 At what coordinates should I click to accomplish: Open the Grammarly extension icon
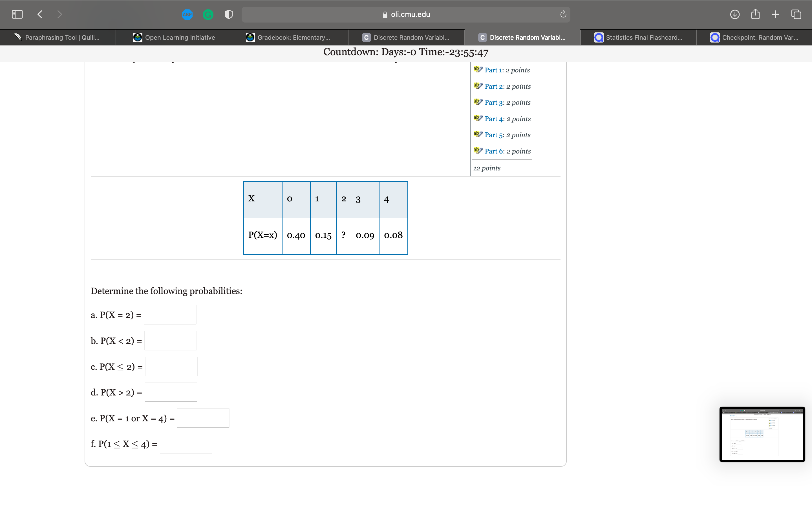click(x=208, y=14)
